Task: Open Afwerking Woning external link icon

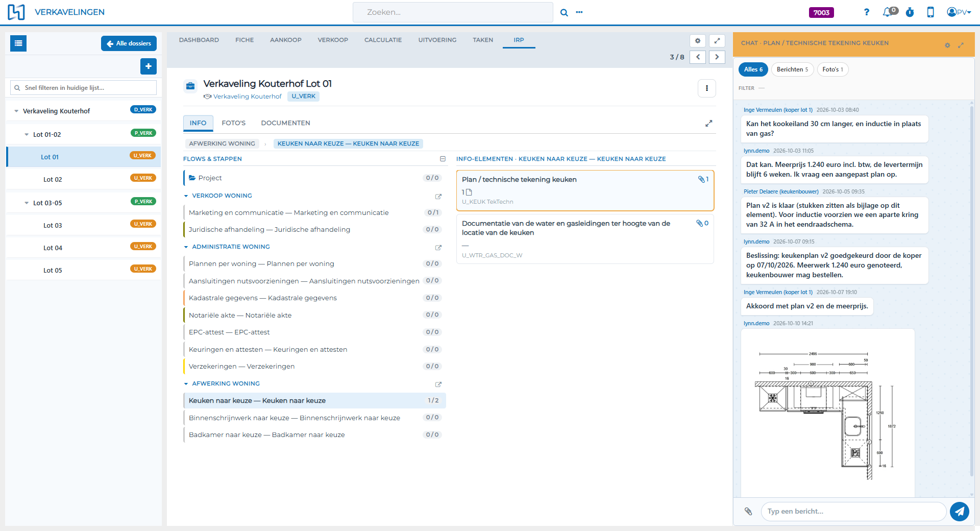Action: [438, 384]
